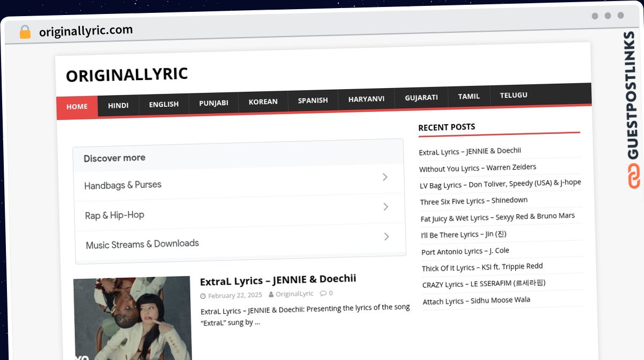The width and height of the screenshot is (644, 360).
Task: Open ExtraL Lyrics article headline
Action: click(278, 280)
